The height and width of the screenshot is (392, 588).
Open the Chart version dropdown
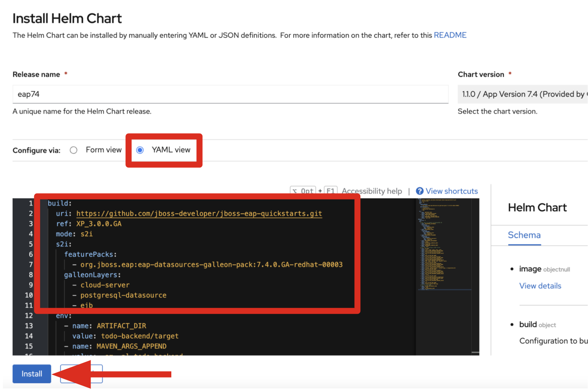(x=522, y=94)
